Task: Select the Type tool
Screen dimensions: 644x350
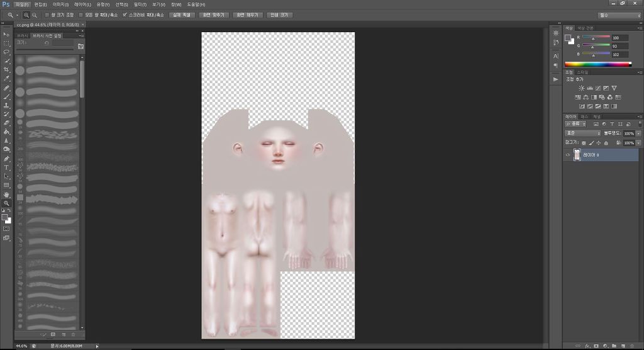Action: click(x=6, y=167)
